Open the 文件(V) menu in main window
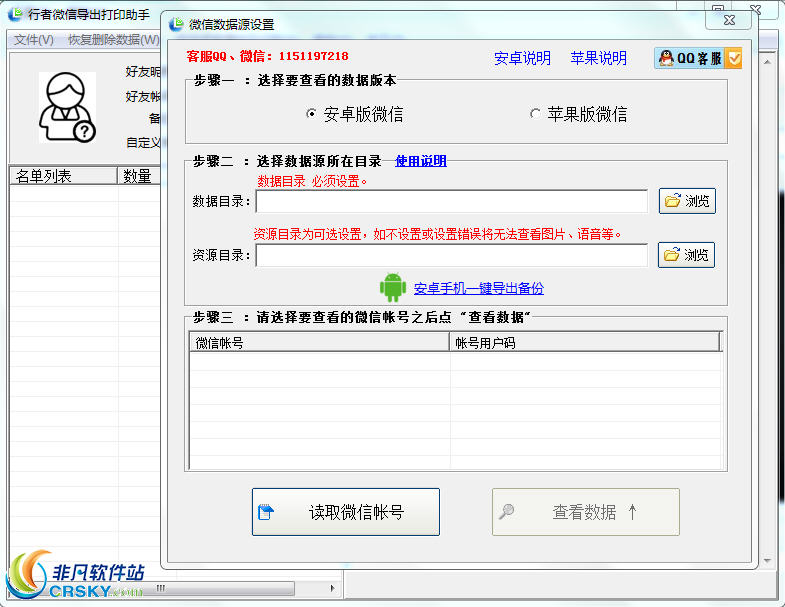This screenshot has width=785, height=607. (x=34, y=40)
